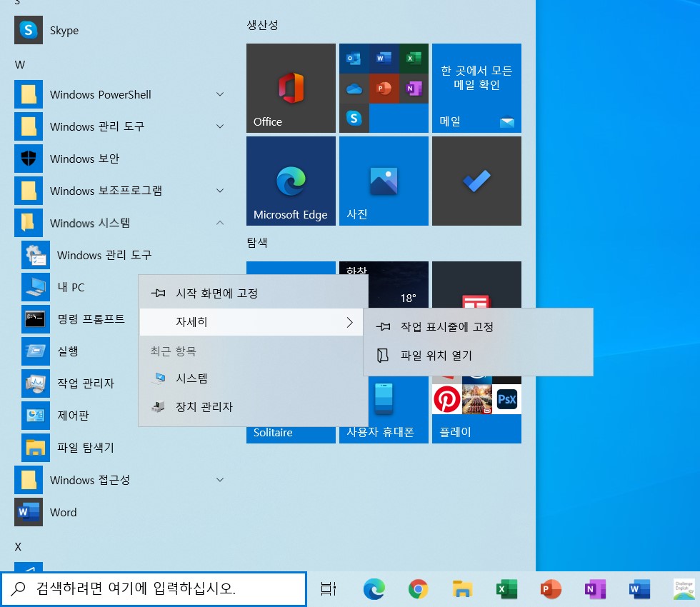Open the 사용자 휴대폰 tile
This screenshot has width=700, height=607.
pyautogui.click(x=399, y=410)
